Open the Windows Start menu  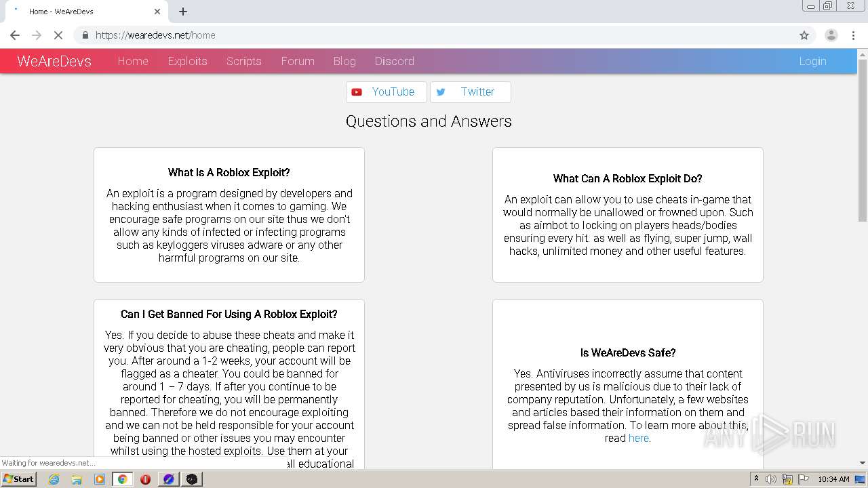click(18, 479)
